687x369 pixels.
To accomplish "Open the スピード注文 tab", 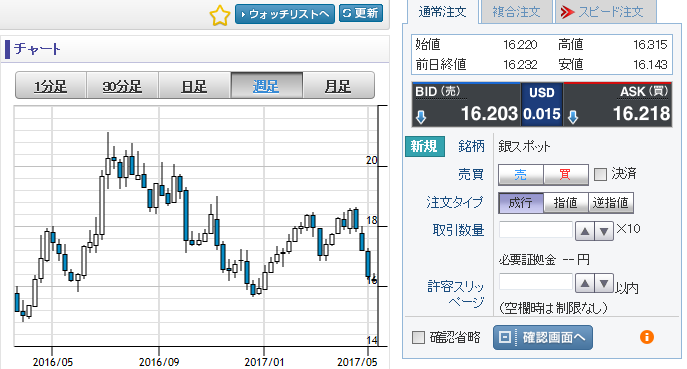I will (606, 12).
